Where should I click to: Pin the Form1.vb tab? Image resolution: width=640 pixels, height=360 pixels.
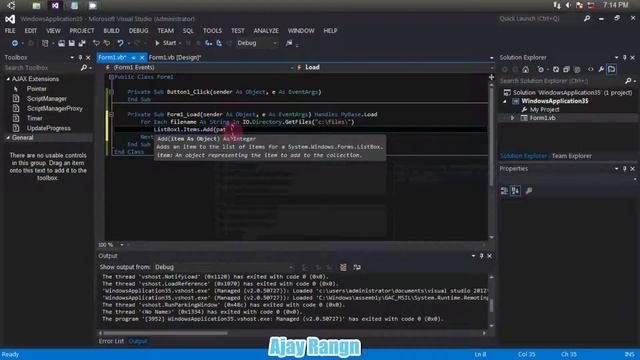[133, 58]
